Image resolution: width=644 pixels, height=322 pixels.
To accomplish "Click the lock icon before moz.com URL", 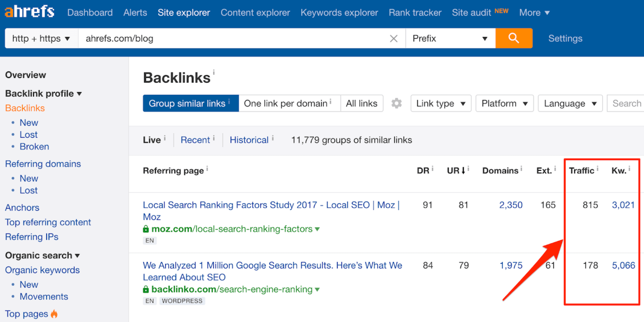I will coord(146,229).
